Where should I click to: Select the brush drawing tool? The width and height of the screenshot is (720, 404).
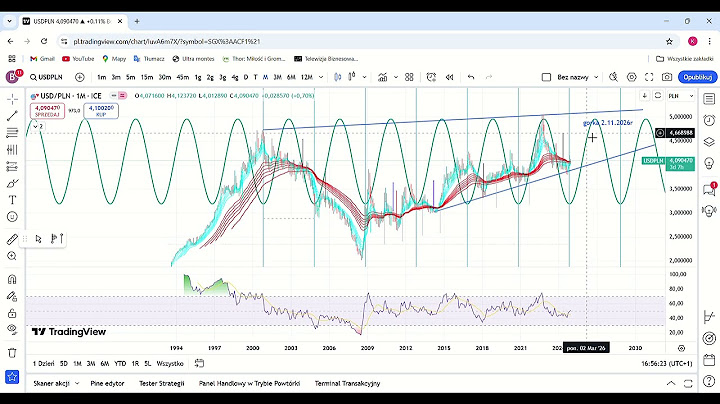(x=12, y=184)
